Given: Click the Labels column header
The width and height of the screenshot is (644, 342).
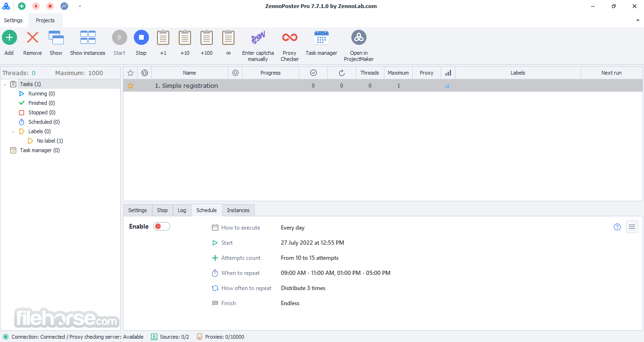Looking at the screenshot, I should pyautogui.click(x=518, y=73).
